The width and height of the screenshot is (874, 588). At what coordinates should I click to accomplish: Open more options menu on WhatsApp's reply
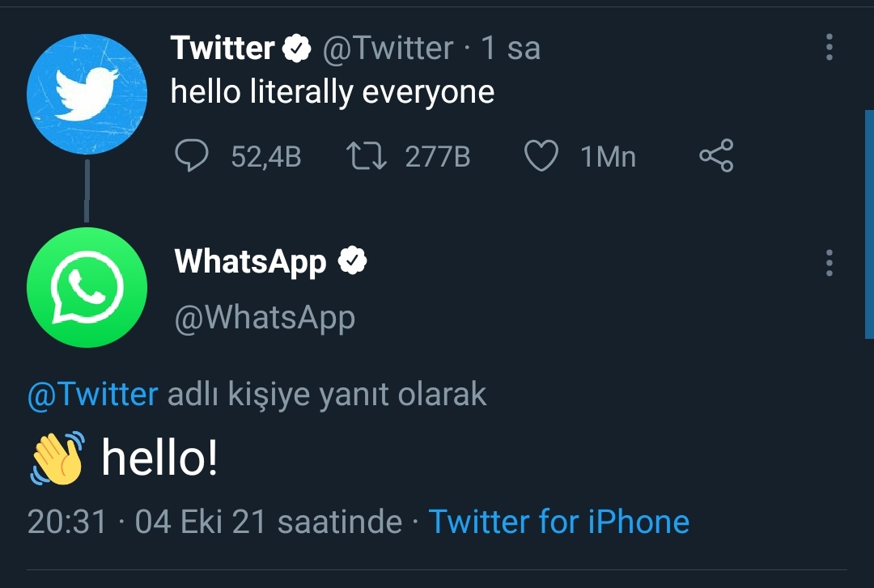[829, 263]
